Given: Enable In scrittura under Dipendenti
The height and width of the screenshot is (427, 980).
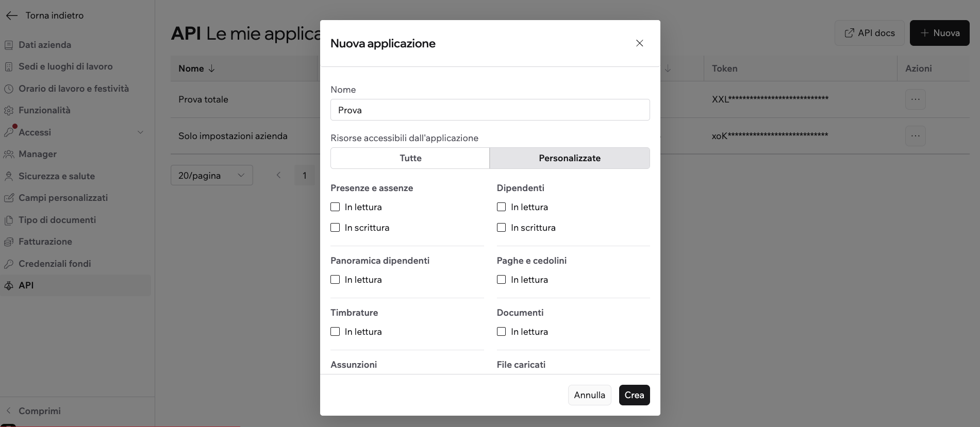Looking at the screenshot, I should click(501, 228).
